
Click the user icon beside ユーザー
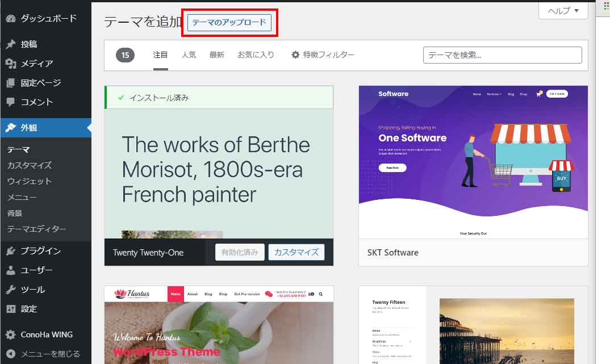11,270
